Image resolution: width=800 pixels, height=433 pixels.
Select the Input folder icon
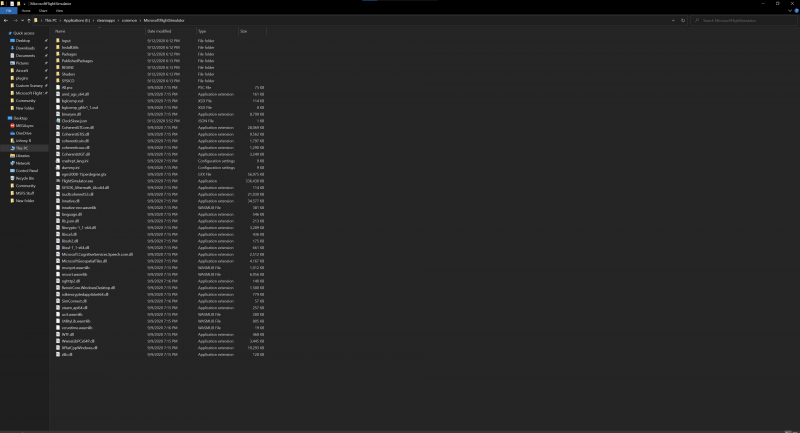(x=58, y=40)
